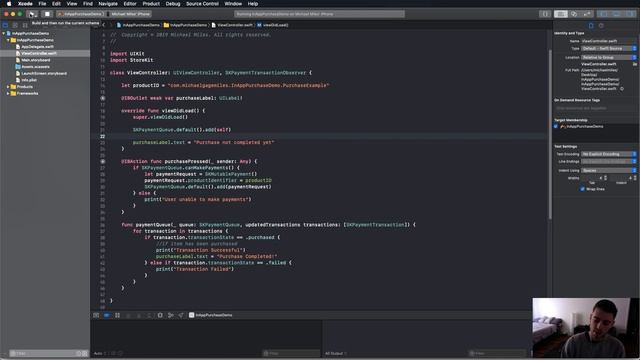Open the Navigate menu

[108, 4]
